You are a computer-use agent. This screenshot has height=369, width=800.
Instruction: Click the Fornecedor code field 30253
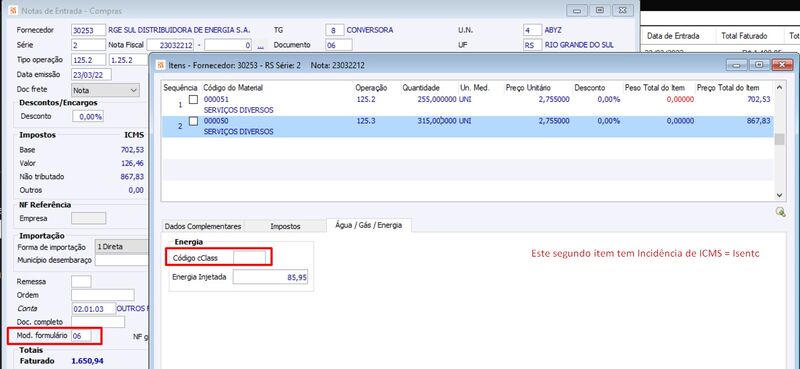pos(88,31)
